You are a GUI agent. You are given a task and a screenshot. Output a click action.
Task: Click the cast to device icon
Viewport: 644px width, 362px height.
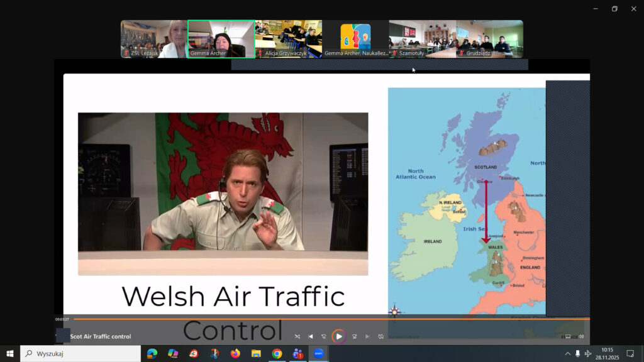point(568,337)
